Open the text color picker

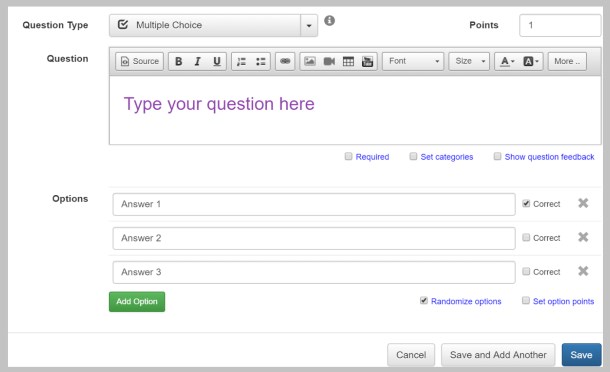(x=507, y=61)
